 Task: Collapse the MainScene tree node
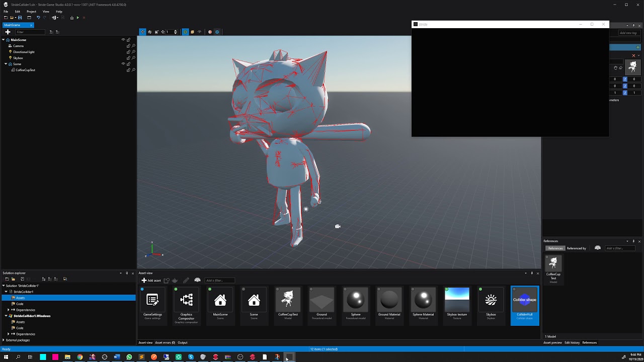[3, 40]
